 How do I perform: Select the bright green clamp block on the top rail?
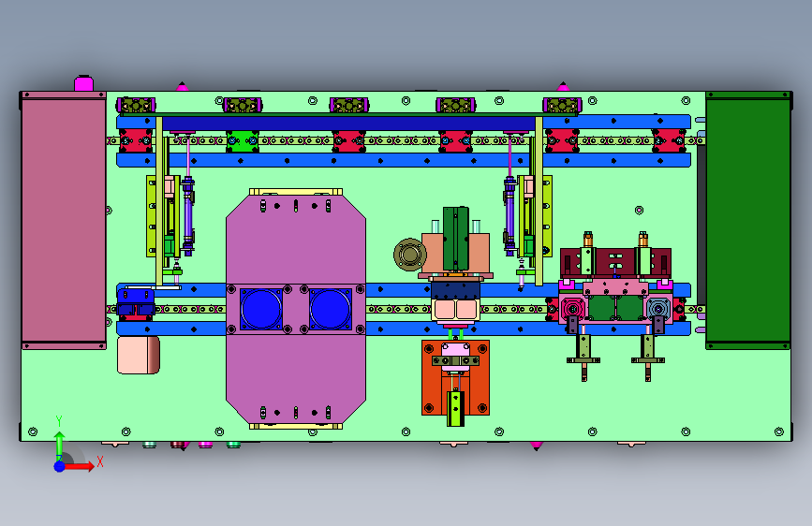pyautogui.click(x=243, y=140)
